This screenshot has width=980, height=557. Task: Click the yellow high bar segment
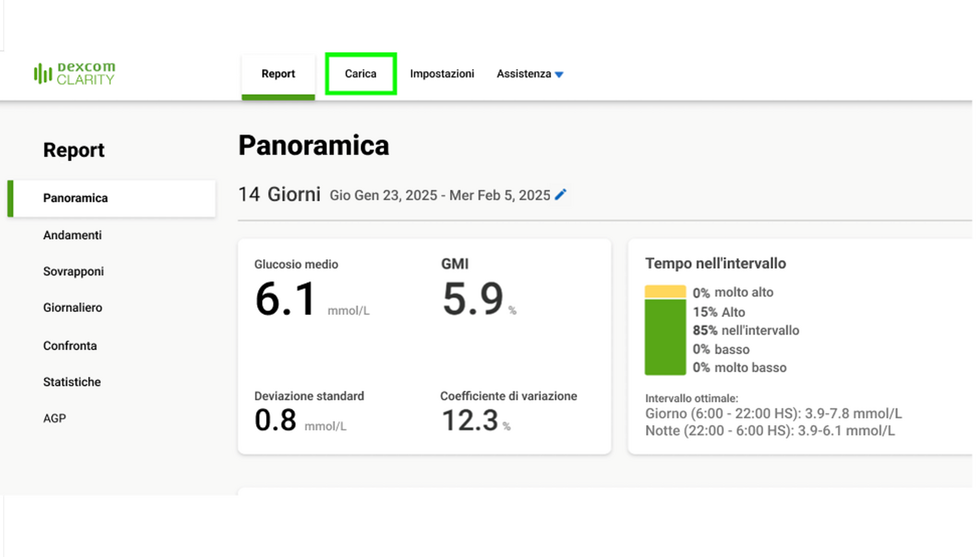pos(665,291)
